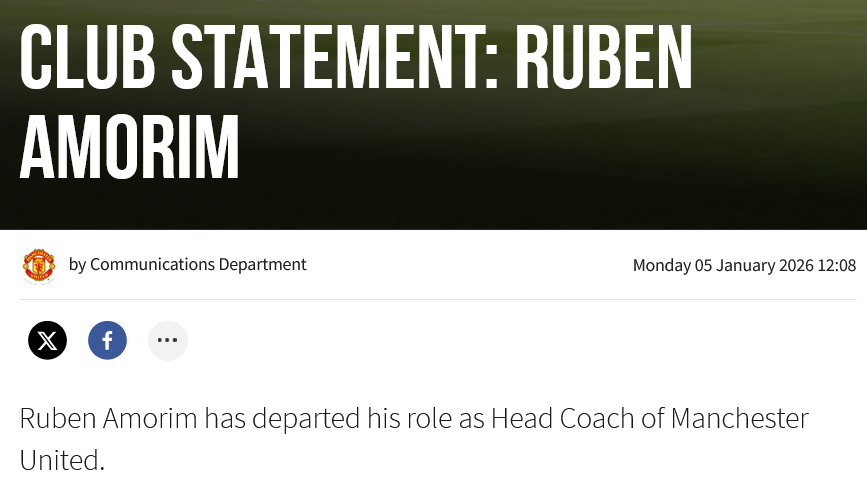Click the word United ending the paragraph
Viewport: 867px width, 490px height.
61,460
